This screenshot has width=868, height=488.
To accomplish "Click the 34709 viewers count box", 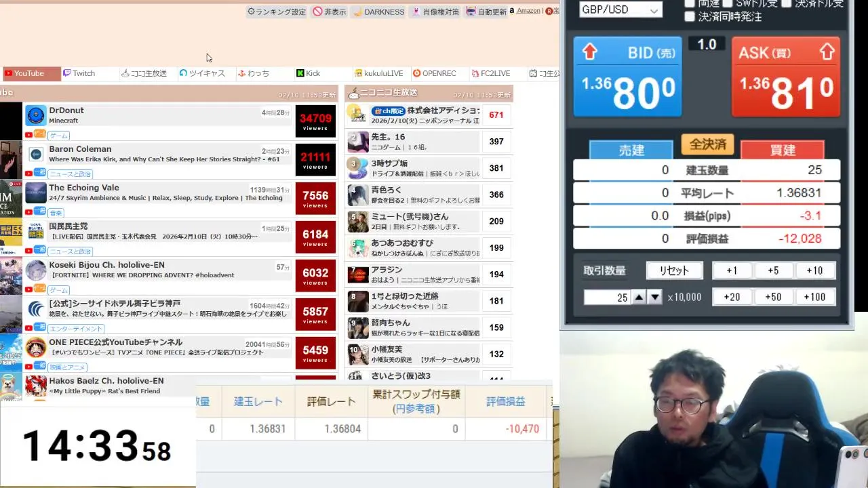I will click(315, 121).
